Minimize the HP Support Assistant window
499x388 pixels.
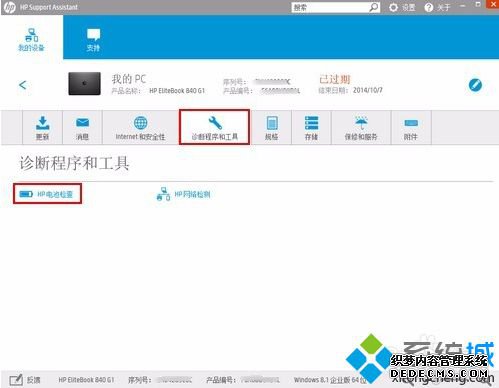point(463,6)
